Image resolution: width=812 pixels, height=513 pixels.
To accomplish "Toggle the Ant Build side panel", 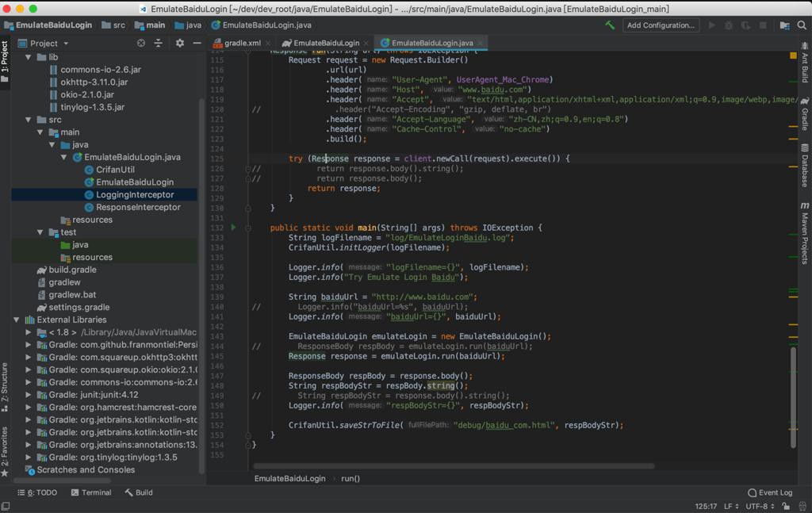I will pos(804,68).
